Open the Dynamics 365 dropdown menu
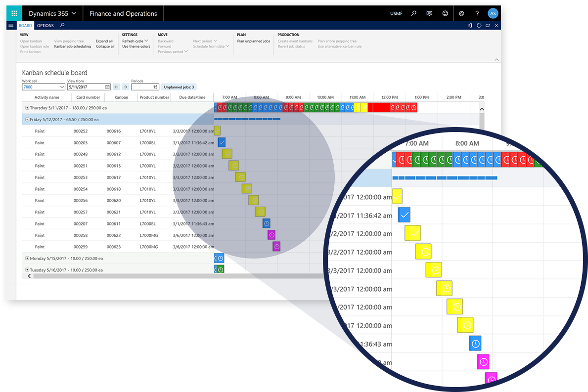The image size is (588, 392). point(52,13)
